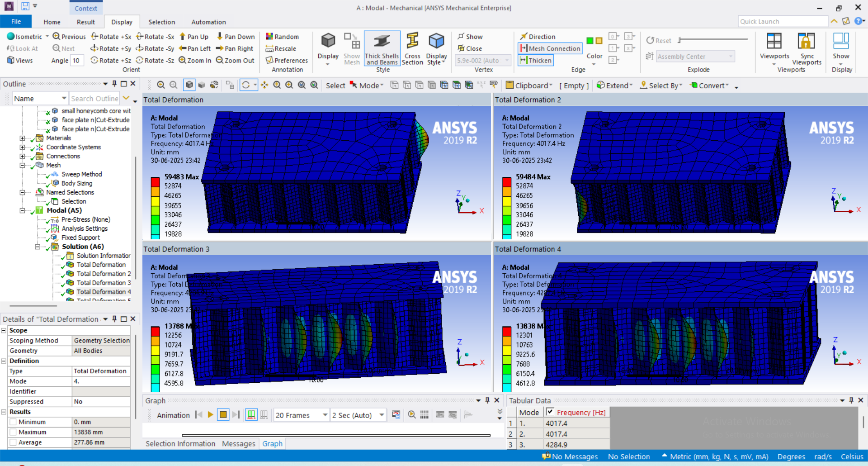Click Pan Right tool
Screen dimensions: 868x466
click(235, 48)
